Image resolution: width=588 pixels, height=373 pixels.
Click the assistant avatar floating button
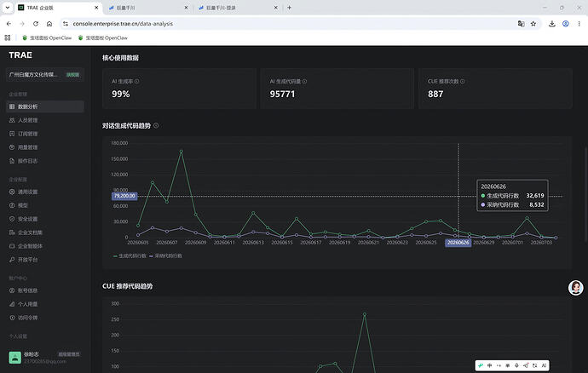(x=575, y=288)
